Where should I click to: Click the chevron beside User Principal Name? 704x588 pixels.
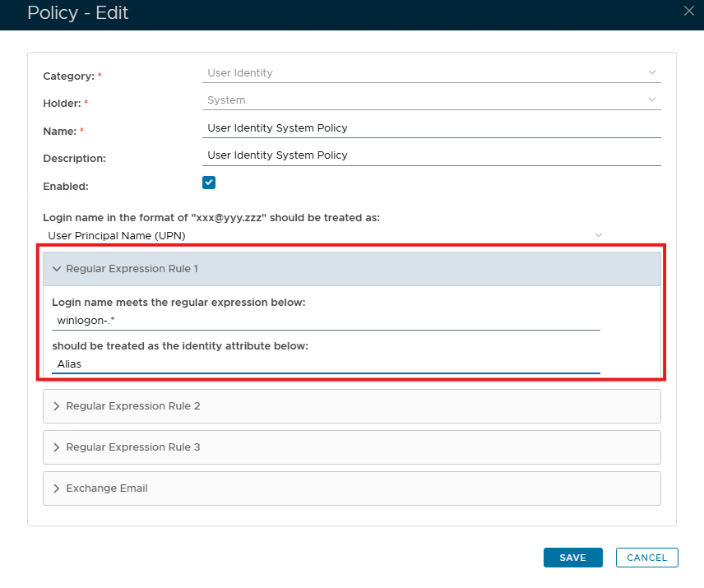[599, 235]
